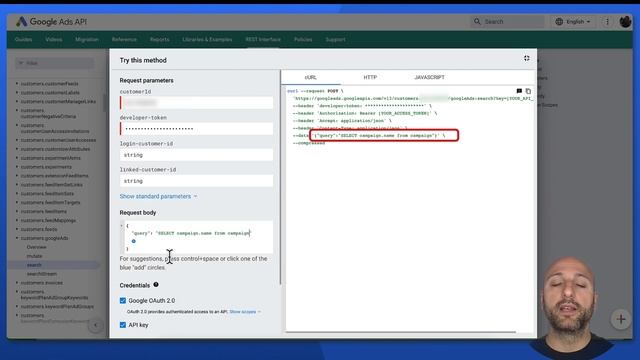Open the Libraries & Examples nav tab
Image resolution: width=640 pixels, height=360 pixels.
pyautogui.click(x=207, y=40)
